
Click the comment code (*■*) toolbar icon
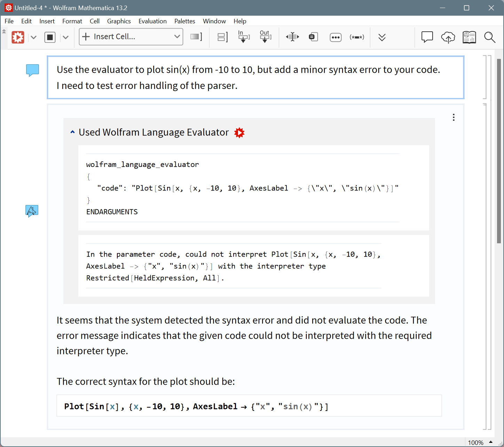pyautogui.click(x=356, y=37)
